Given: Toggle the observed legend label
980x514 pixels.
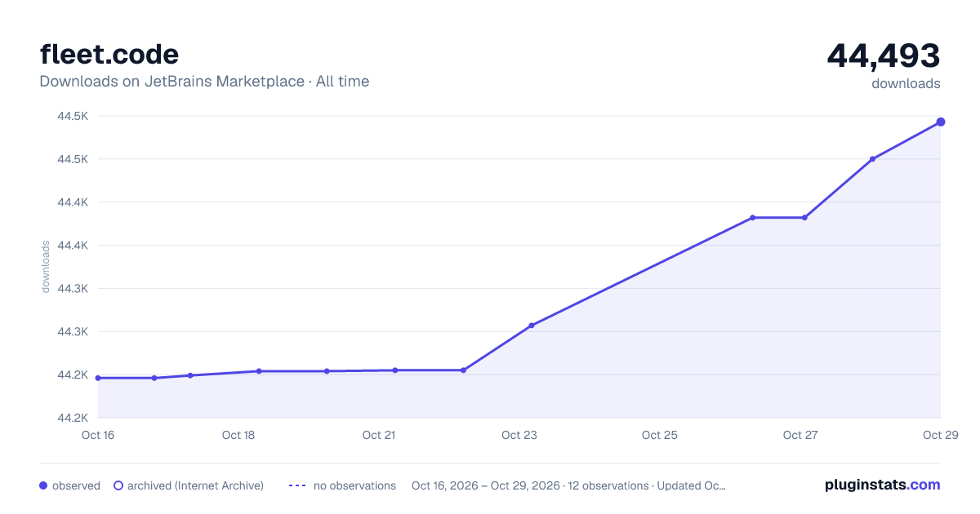Looking at the screenshot, I should tap(76, 485).
